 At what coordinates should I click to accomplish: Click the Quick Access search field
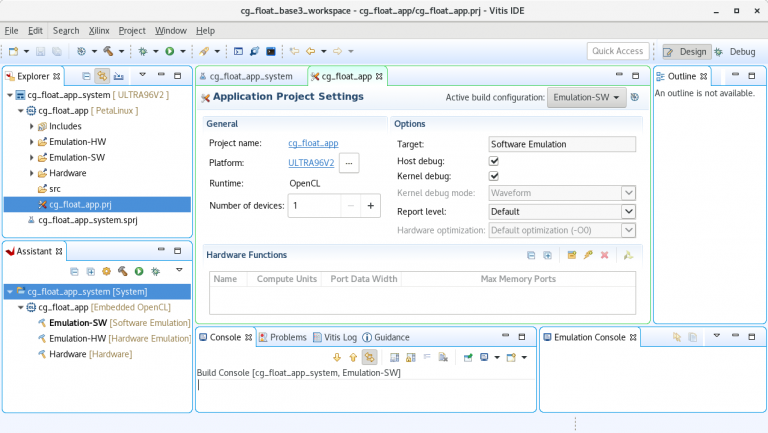click(617, 51)
